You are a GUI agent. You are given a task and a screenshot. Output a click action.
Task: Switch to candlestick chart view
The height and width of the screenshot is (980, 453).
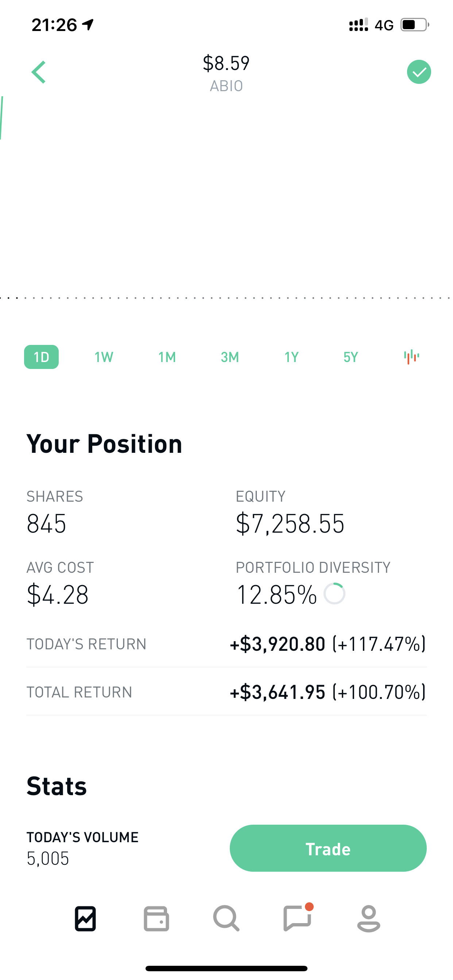(x=411, y=357)
